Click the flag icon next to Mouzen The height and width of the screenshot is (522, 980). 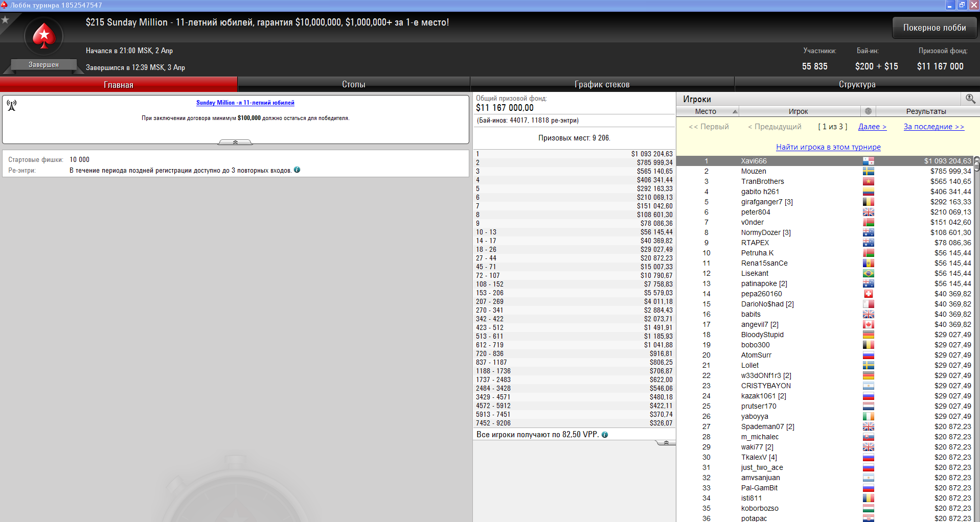(868, 171)
